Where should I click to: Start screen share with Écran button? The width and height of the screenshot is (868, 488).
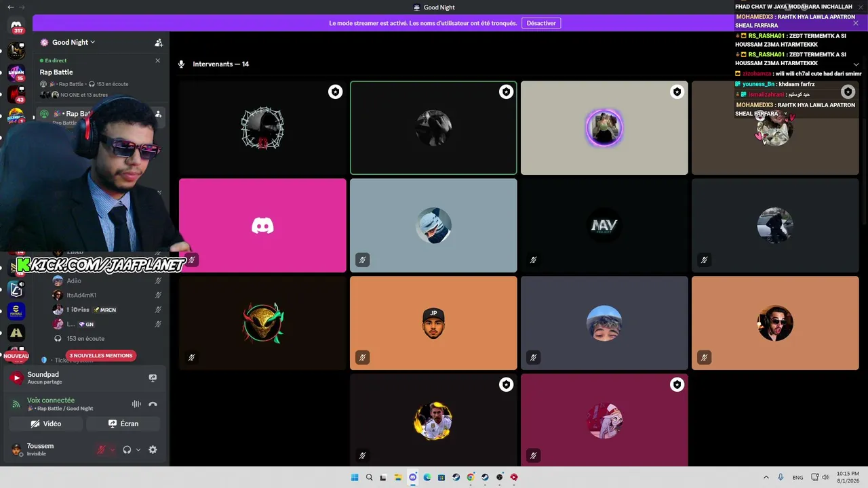[x=123, y=424]
